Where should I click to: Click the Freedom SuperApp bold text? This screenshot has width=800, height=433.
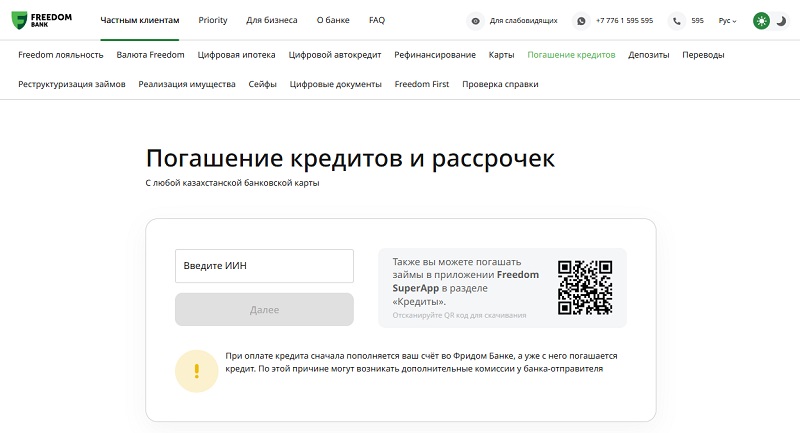point(465,281)
